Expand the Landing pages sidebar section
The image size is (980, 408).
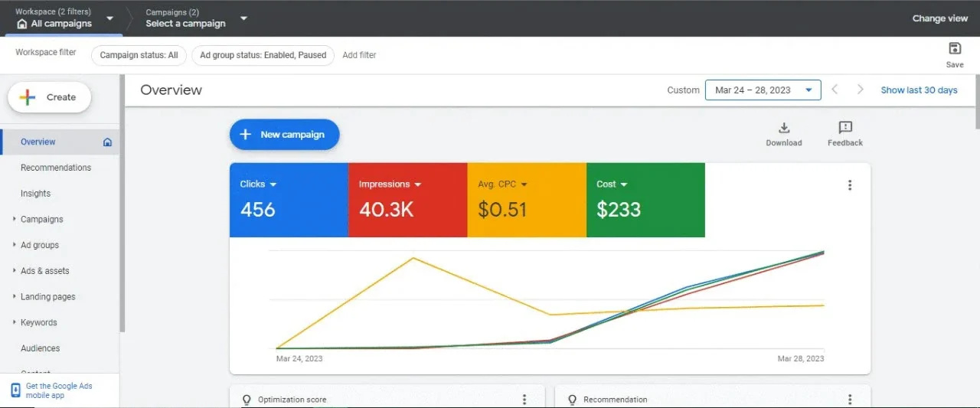tap(15, 296)
